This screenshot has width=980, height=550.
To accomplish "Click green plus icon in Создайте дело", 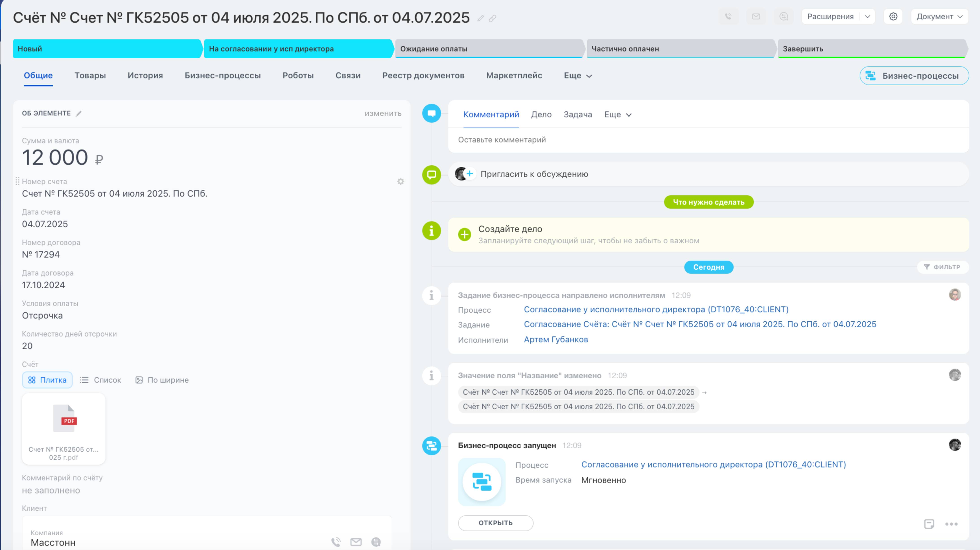I will point(464,234).
